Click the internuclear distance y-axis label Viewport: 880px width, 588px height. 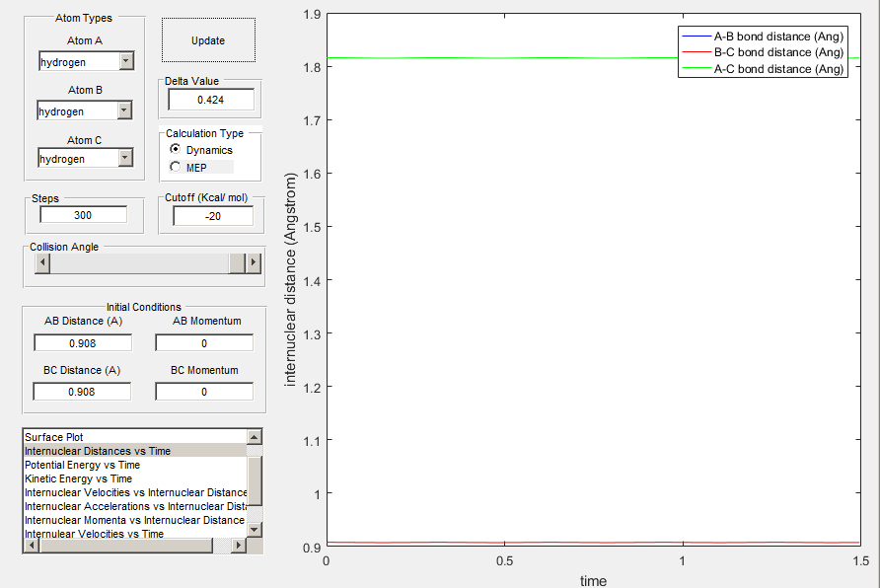coord(290,279)
